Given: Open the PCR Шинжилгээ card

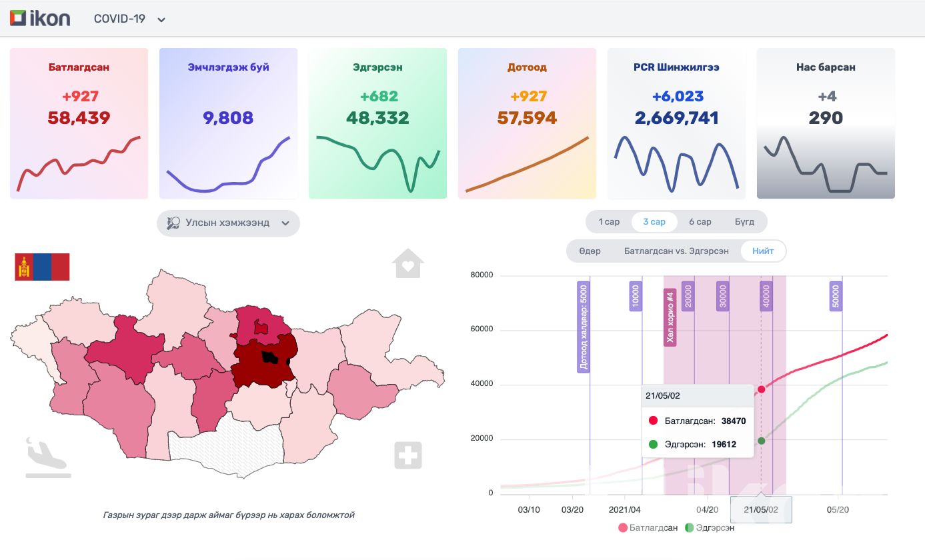Looking at the screenshot, I should coord(676,123).
